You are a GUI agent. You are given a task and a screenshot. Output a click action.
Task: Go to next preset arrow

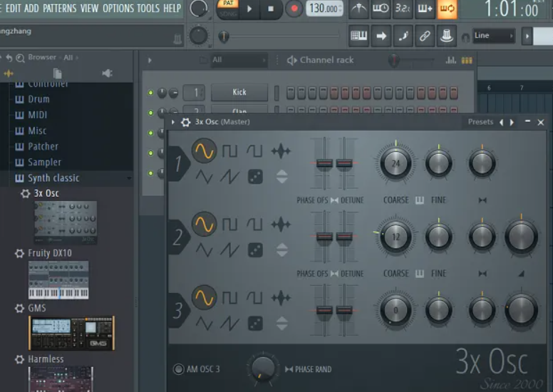pyautogui.click(x=512, y=122)
